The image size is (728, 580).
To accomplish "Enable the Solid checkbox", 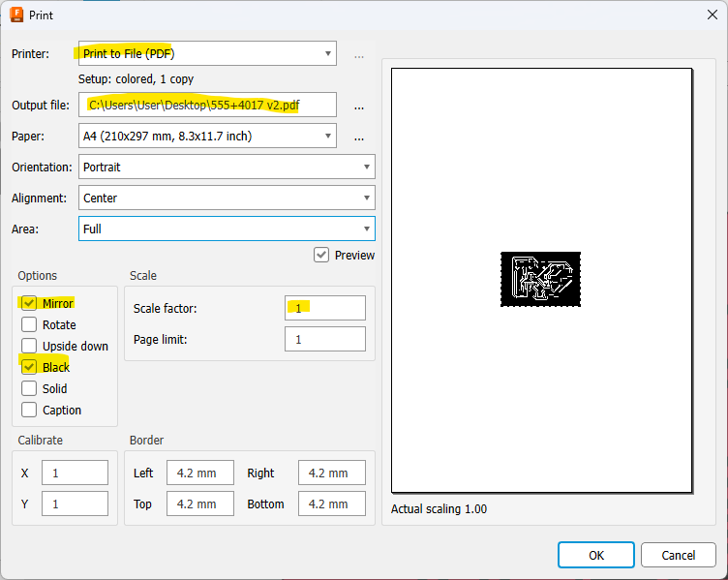I will coord(29,389).
